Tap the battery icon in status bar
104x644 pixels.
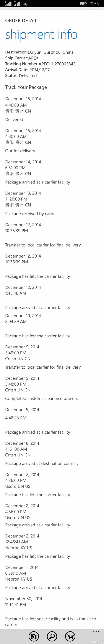coord(83,4)
